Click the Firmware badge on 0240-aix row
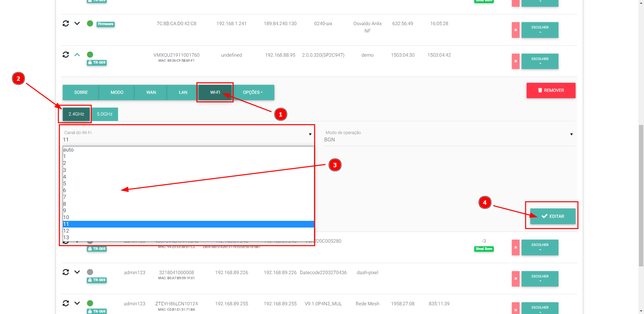644x314 pixels. point(106,24)
